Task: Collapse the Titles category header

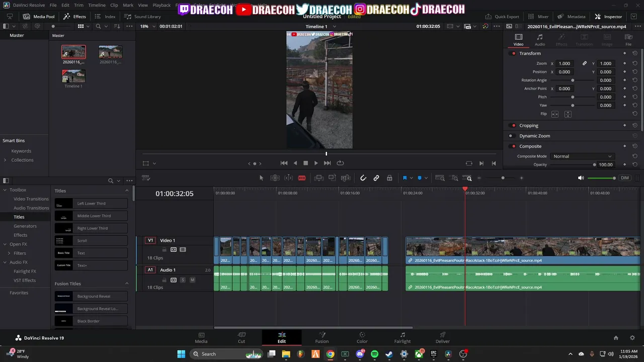Action: coord(127,191)
